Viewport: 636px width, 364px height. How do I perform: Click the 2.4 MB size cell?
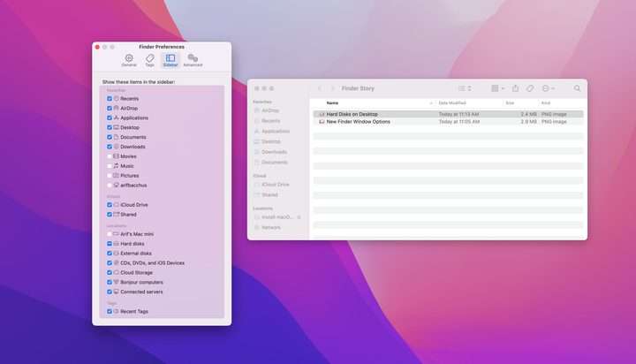point(528,115)
